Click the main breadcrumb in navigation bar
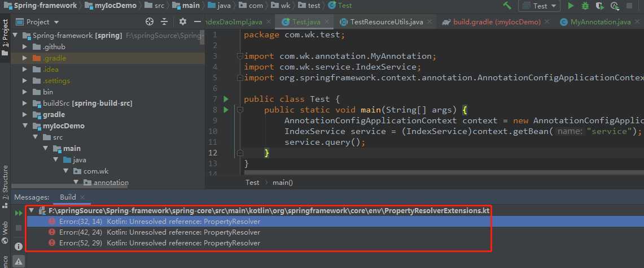 186,5
